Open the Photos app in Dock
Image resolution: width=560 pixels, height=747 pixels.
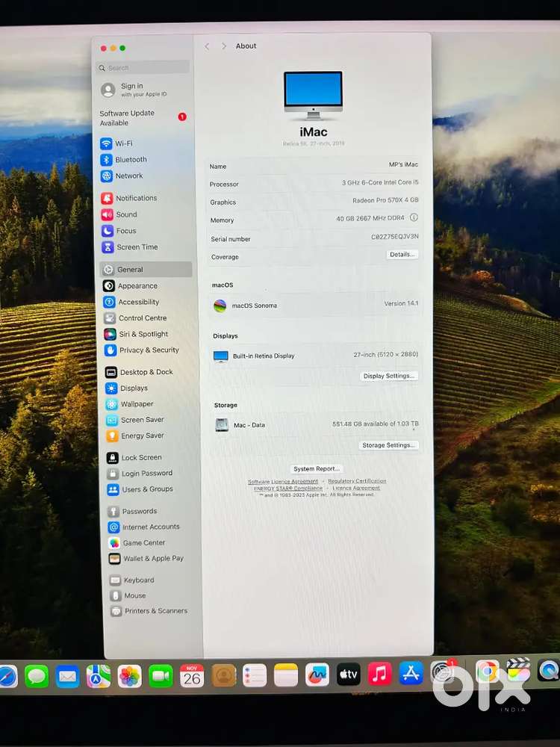point(130,676)
